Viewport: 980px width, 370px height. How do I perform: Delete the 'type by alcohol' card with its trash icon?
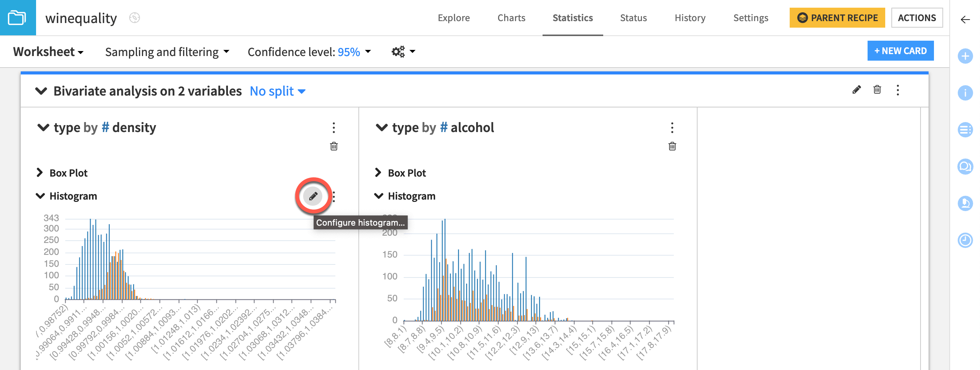pyautogui.click(x=671, y=146)
